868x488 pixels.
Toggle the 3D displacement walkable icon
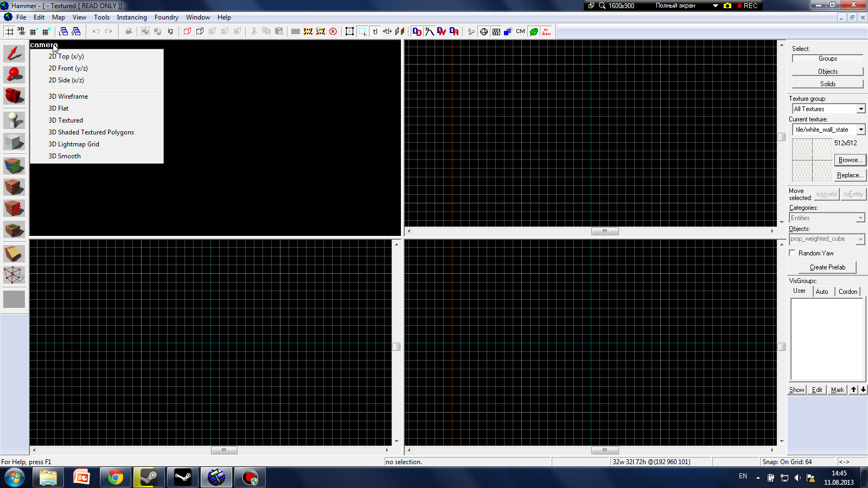coord(430,31)
